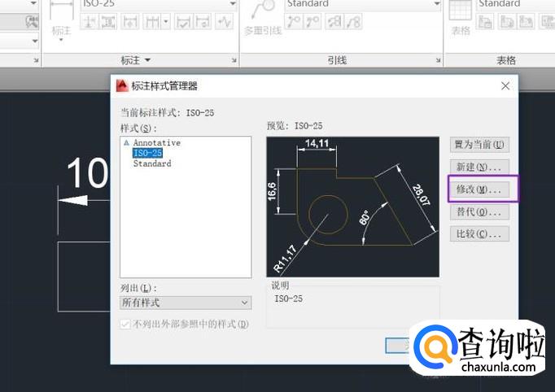Close the 标注样式管理器 dialog
The width and height of the screenshot is (555, 392).
click(505, 86)
